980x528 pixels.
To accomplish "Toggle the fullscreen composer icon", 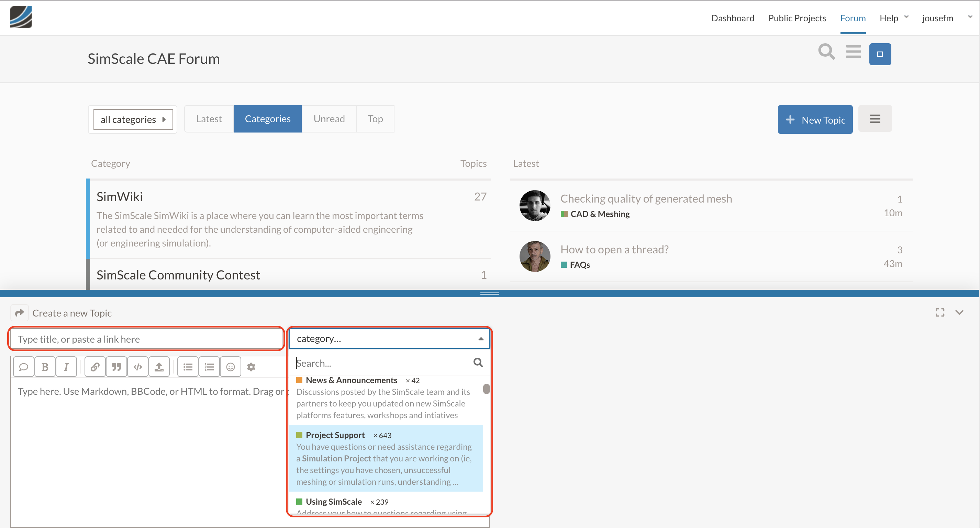I will point(940,312).
